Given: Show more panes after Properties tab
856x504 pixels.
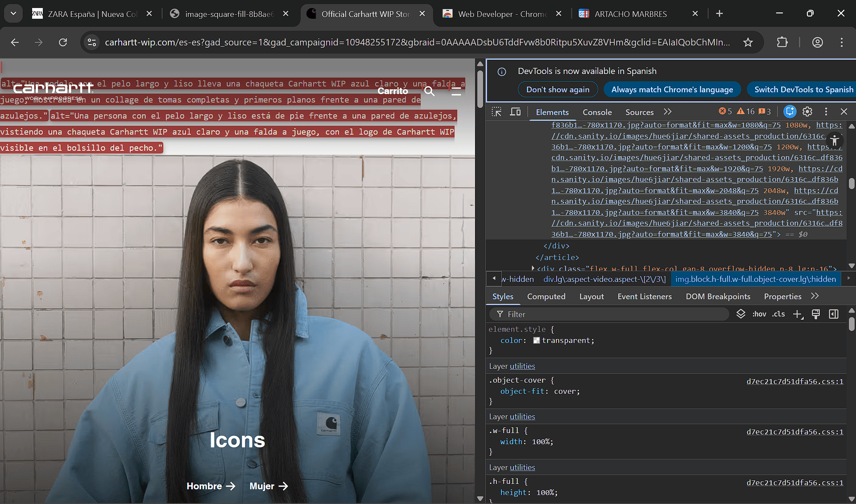Looking at the screenshot, I should (815, 296).
